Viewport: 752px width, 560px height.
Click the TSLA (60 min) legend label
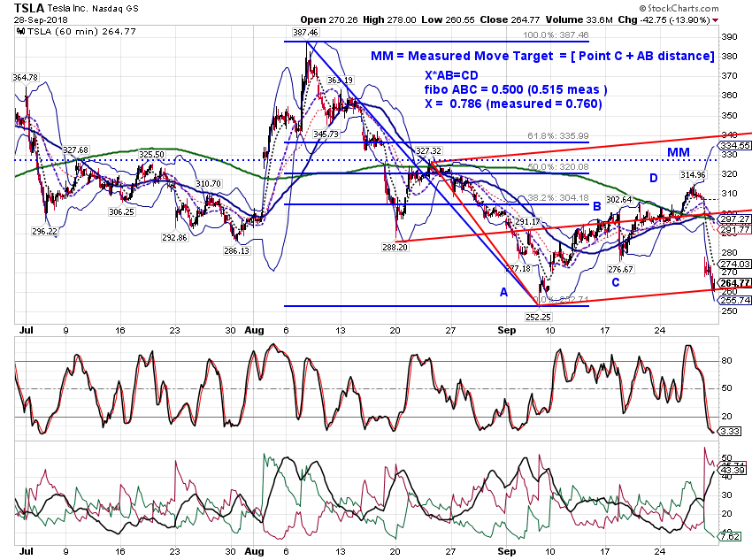point(81,31)
